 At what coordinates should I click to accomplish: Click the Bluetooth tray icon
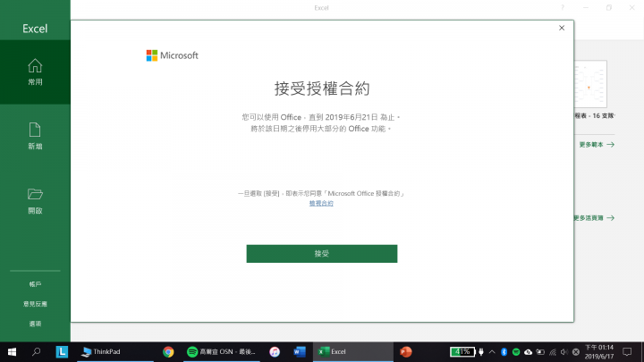tap(504, 352)
